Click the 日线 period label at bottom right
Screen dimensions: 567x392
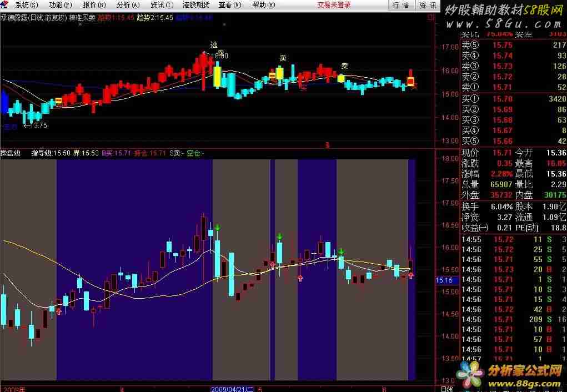(x=447, y=389)
